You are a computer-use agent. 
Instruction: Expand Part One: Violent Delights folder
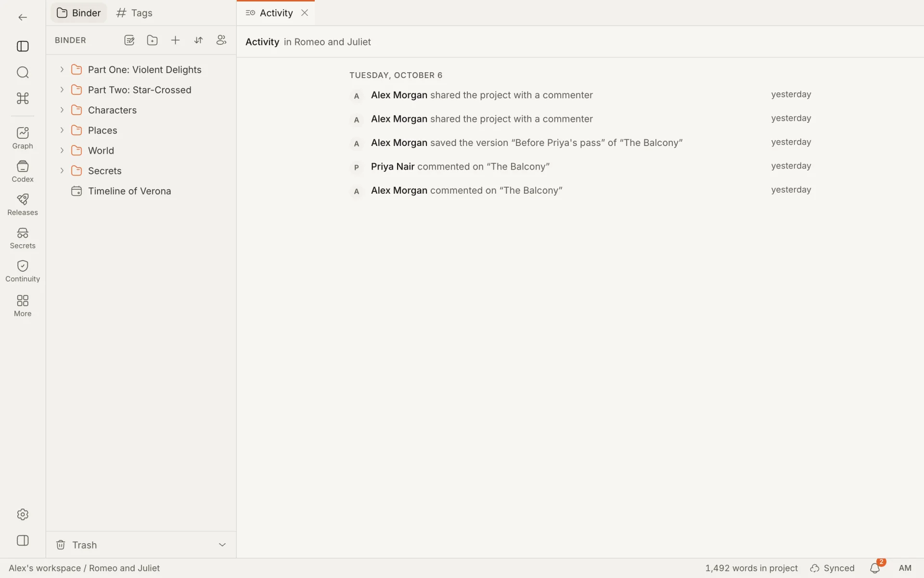point(62,69)
